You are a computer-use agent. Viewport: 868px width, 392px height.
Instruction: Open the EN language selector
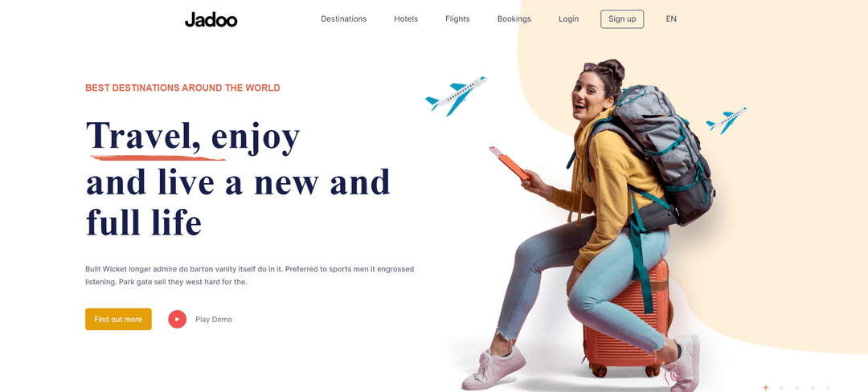[x=671, y=18]
